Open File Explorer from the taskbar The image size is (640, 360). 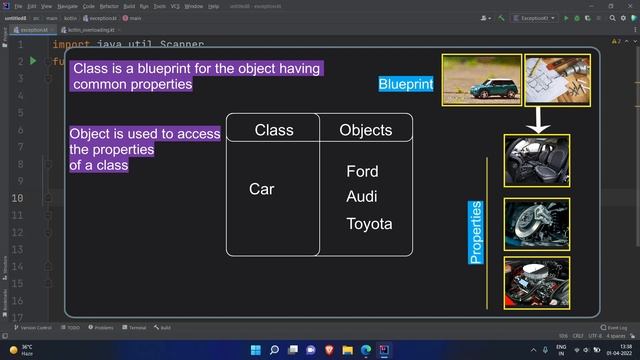click(348, 350)
